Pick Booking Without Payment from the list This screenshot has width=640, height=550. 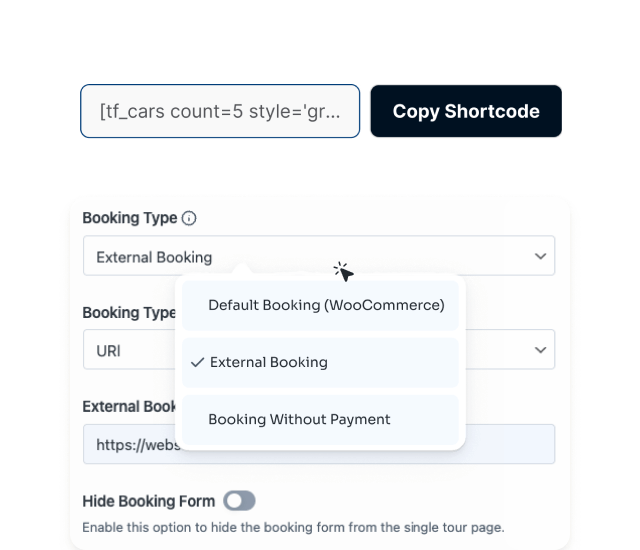[299, 419]
